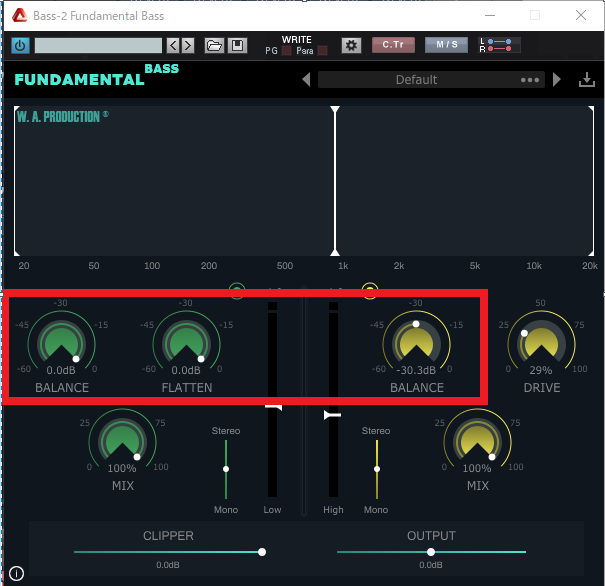Toggle the green low band enable button
Screen dimensions: 605x586
(x=237, y=290)
